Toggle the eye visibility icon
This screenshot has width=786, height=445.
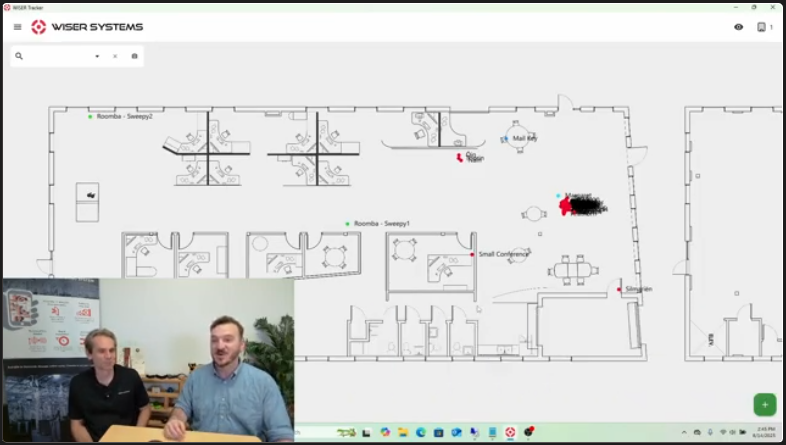pyautogui.click(x=738, y=27)
